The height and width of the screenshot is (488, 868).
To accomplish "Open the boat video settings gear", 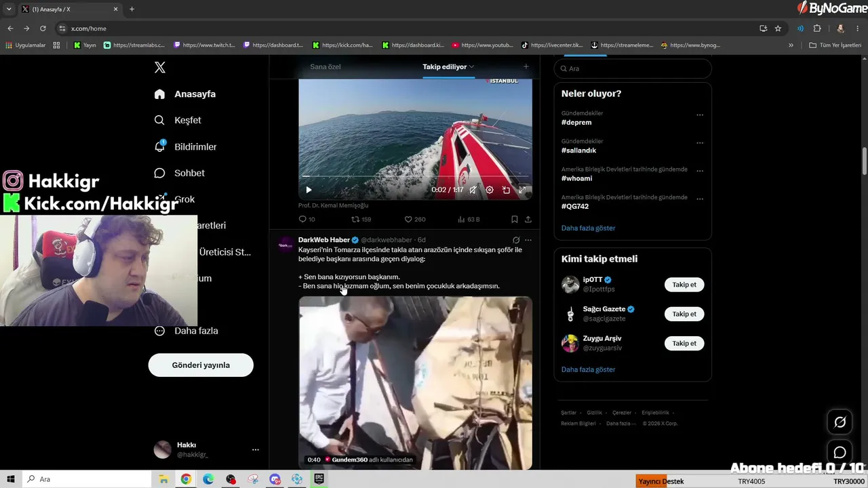I will (490, 190).
